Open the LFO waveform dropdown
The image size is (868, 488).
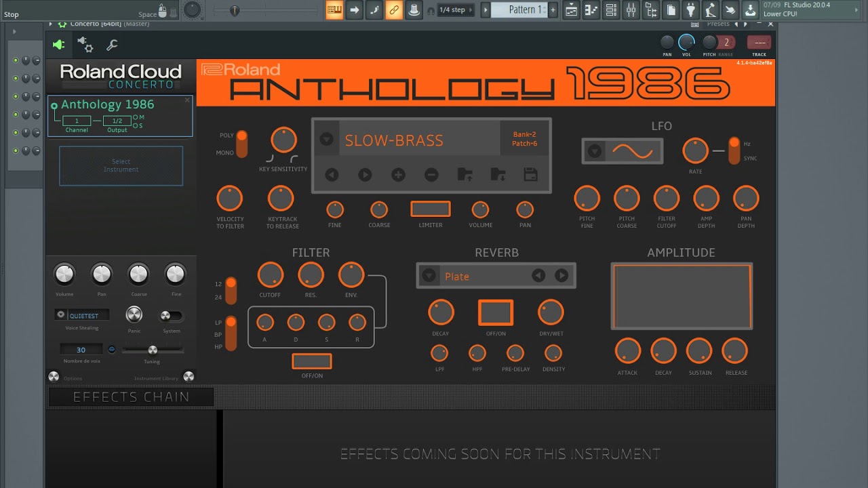click(x=595, y=151)
